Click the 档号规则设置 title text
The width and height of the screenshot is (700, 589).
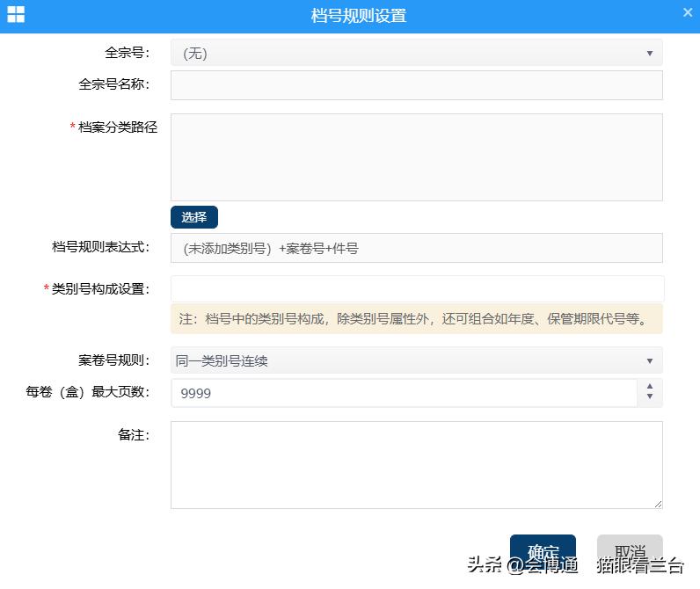click(x=359, y=16)
